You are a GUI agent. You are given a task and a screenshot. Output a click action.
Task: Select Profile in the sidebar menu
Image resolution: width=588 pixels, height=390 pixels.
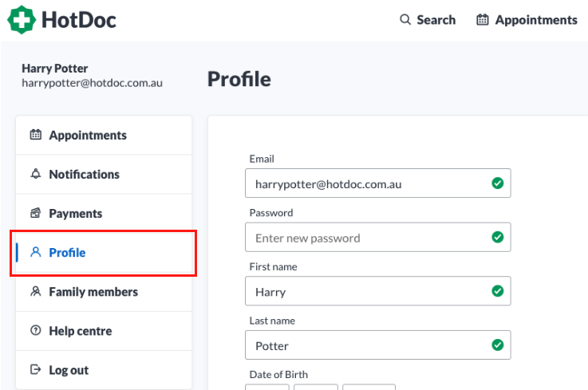coord(104,252)
